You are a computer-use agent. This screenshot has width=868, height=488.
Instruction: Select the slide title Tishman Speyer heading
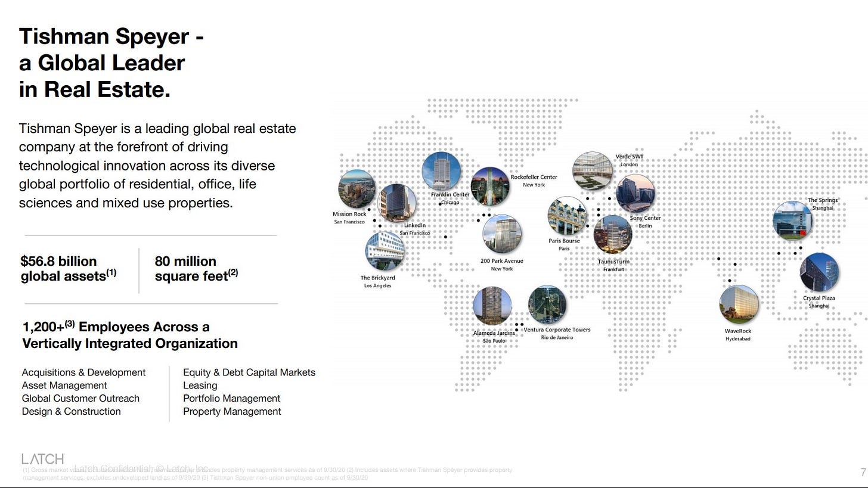click(x=111, y=63)
